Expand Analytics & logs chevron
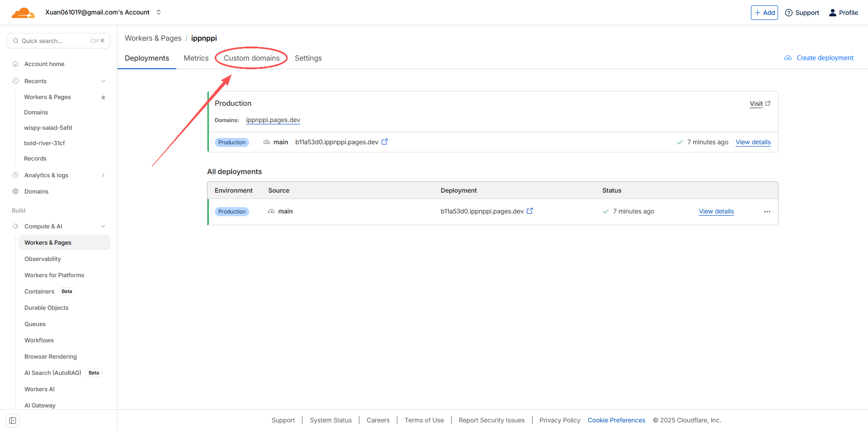The image size is (868, 431). 103,175
